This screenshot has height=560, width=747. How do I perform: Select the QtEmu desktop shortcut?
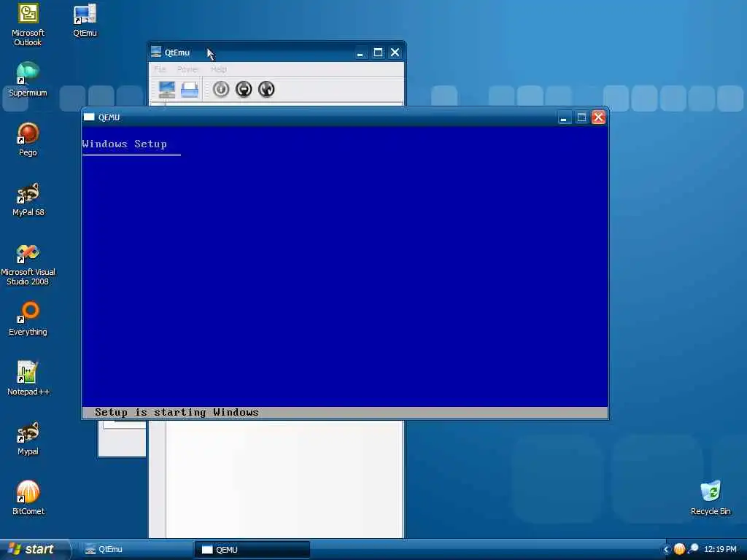85,20
